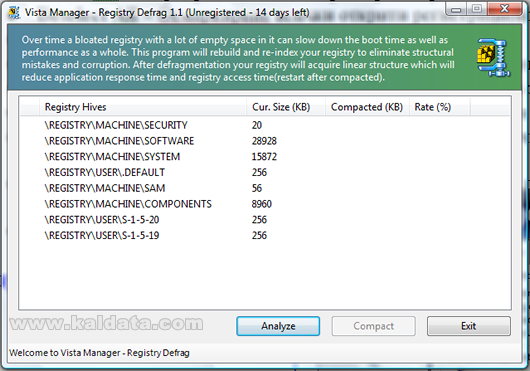Select \REGISTRY\USER\.DEFAULT row
This screenshot has height=371, width=530.
coord(265,172)
